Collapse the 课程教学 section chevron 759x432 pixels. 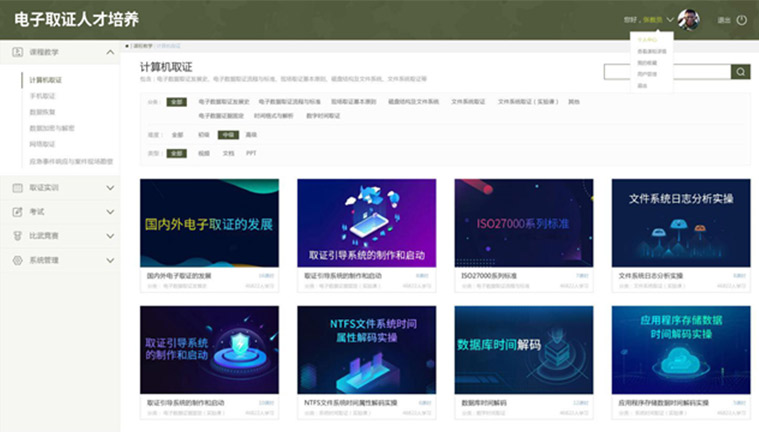click(110, 52)
